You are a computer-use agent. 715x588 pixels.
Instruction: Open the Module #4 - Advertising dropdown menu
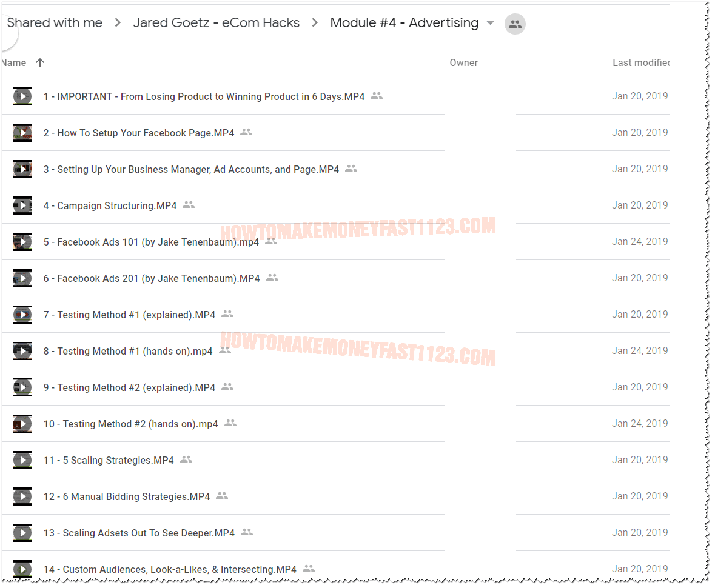tap(490, 24)
